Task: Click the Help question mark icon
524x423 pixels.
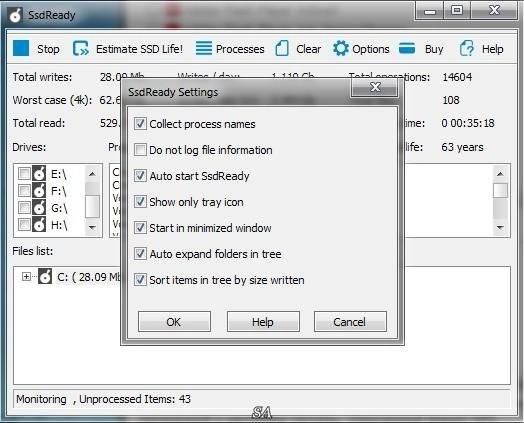Action: 467,48
